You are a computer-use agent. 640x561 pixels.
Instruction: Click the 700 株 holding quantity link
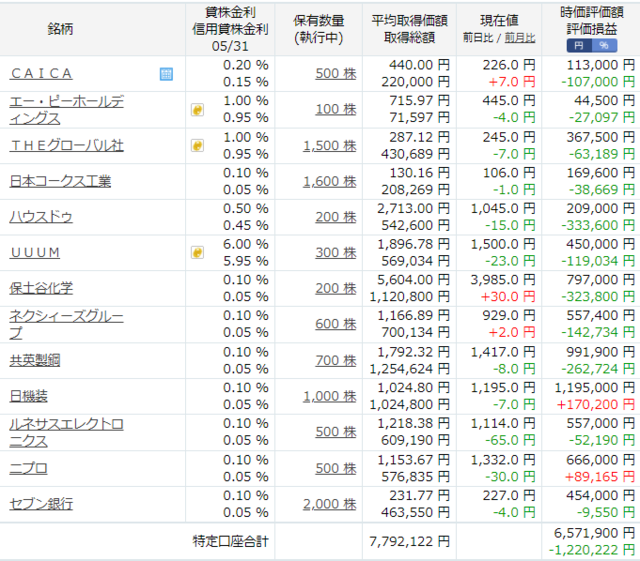tap(336, 360)
